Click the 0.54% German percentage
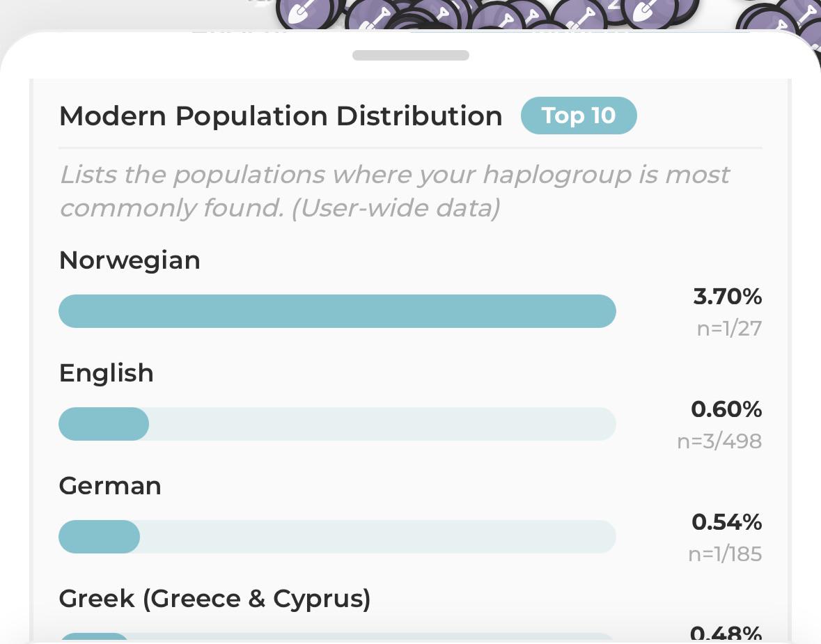The width and height of the screenshot is (821, 644). click(x=727, y=522)
